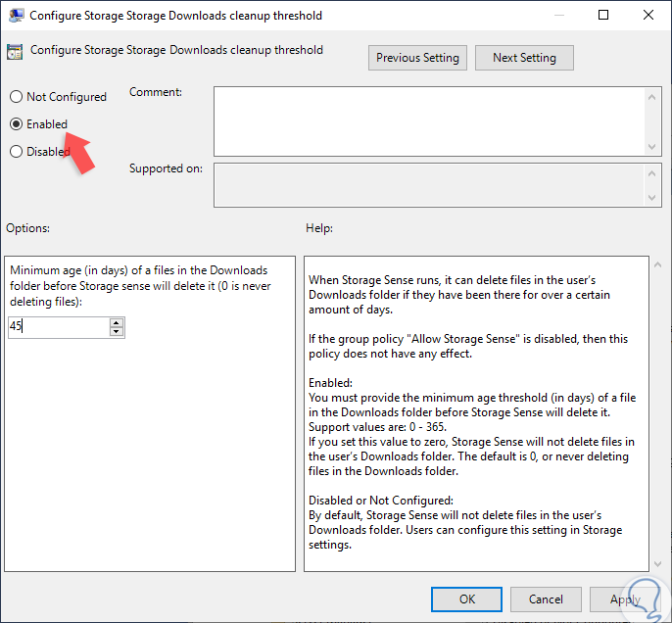Confirm with the OK button
This screenshot has height=623, width=672.
(x=466, y=599)
